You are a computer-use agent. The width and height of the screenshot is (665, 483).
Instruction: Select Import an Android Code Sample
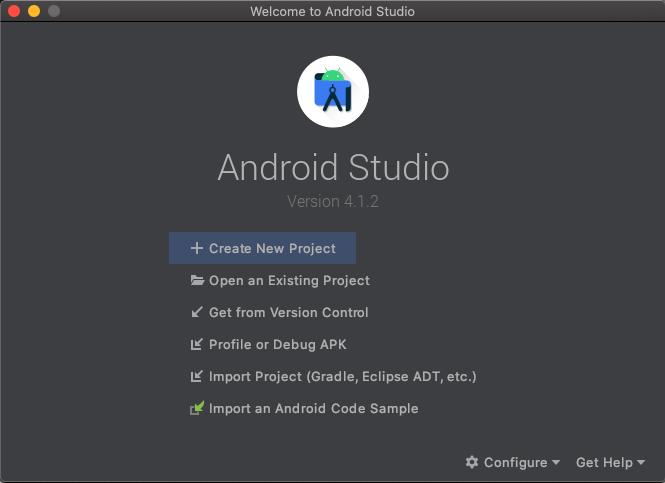tap(304, 408)
